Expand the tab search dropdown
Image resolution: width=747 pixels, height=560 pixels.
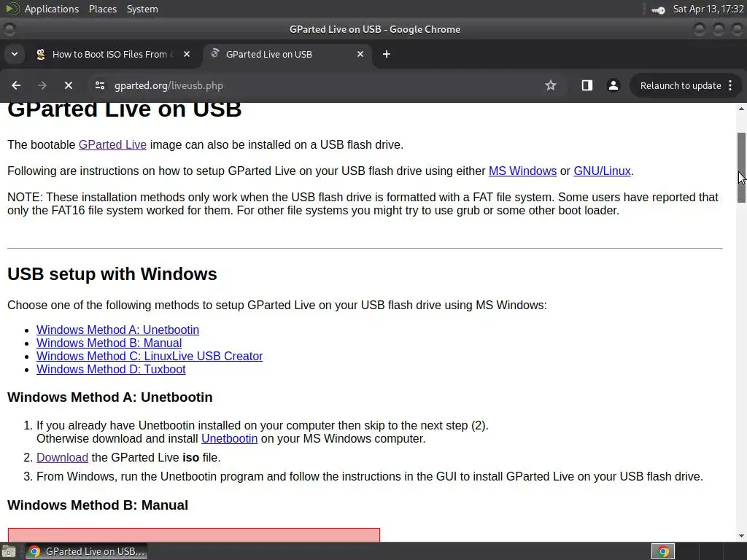tap(15, 54)
